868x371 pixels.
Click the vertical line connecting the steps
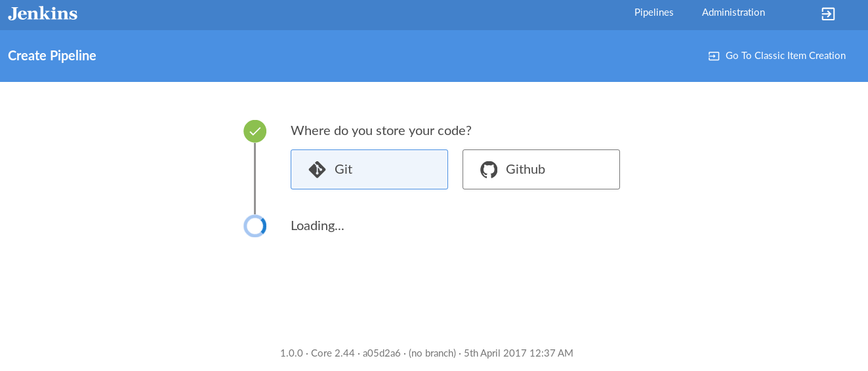[255, 178]
